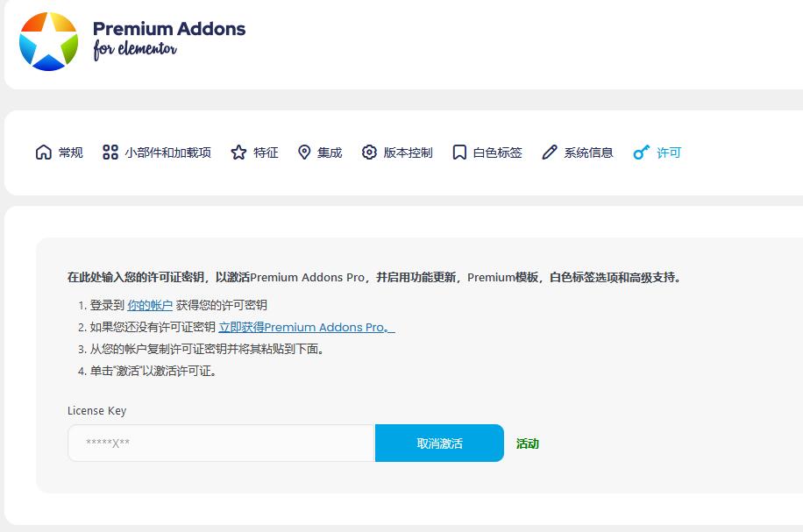Click the Premium Addons star logo
803x532 pixels.
click(x=49, y=41)
